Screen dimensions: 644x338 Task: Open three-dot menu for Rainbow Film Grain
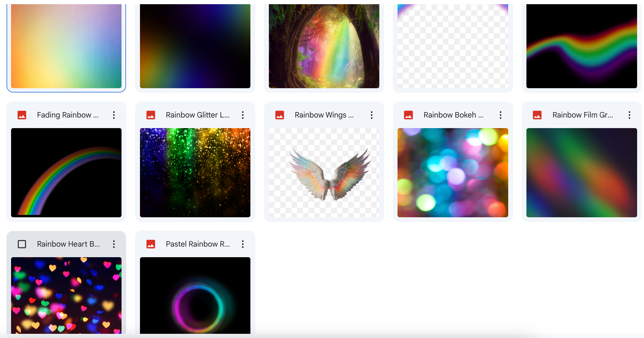tap(629, 115)
